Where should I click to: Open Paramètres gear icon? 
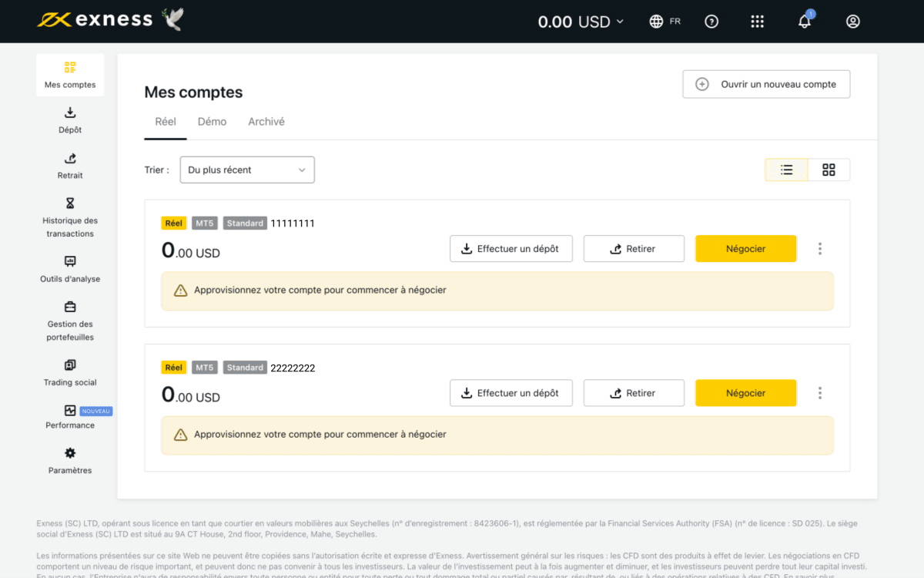(70, 453)
